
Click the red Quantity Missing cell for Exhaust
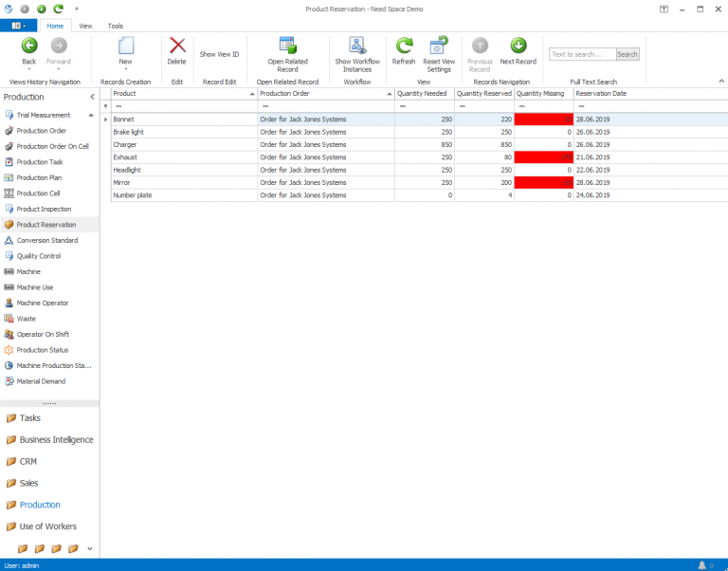(544, 157)
